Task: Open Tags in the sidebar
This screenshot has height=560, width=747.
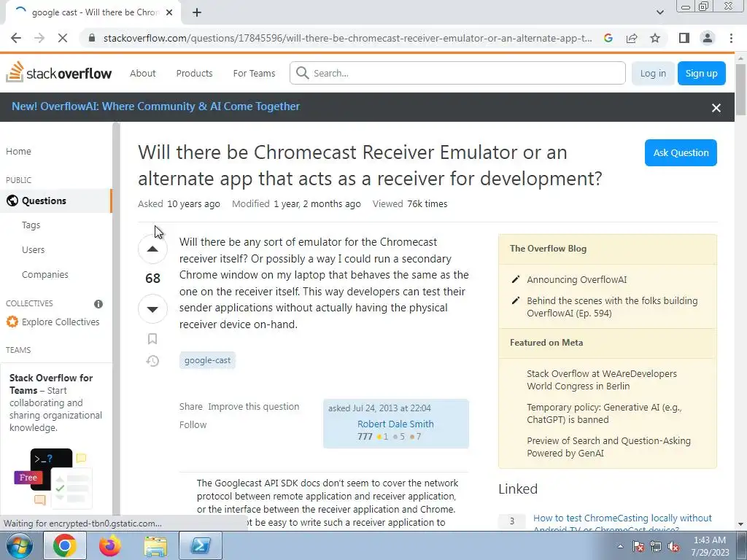Action: (x=31, y=225)
